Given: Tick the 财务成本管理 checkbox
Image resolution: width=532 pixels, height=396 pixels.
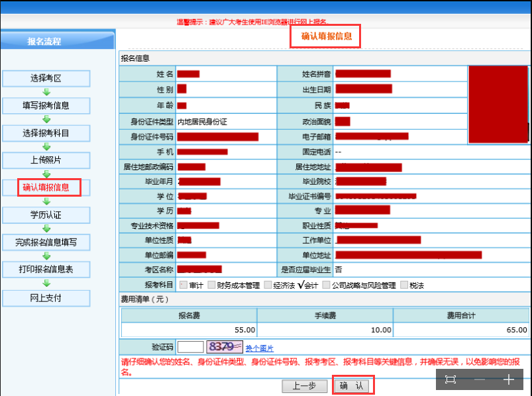Looking at the screenshot, I should click(x=211, y=285).
